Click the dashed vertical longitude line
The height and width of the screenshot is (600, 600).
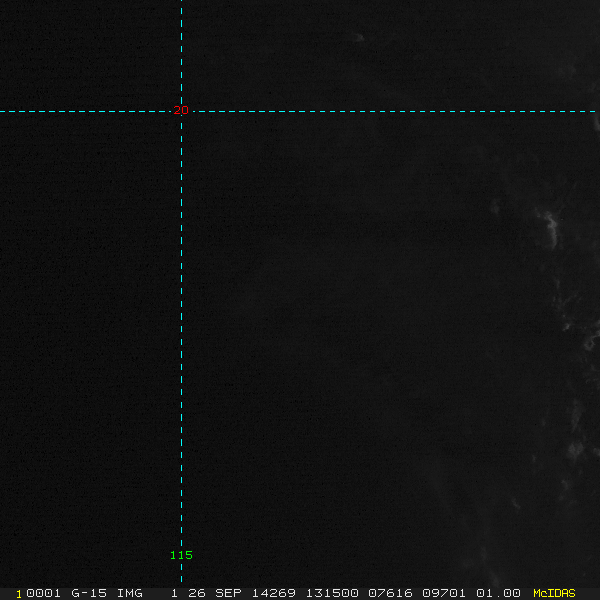[181, 330]
